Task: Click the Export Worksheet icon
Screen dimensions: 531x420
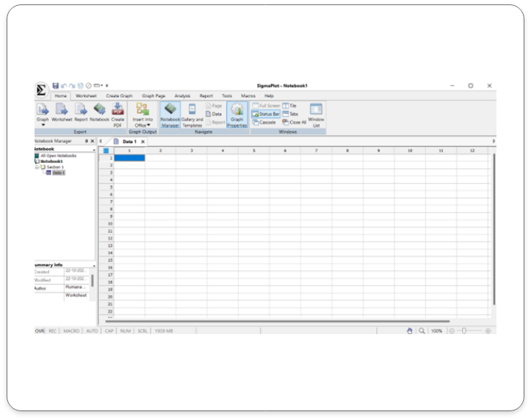Action: 62,110
